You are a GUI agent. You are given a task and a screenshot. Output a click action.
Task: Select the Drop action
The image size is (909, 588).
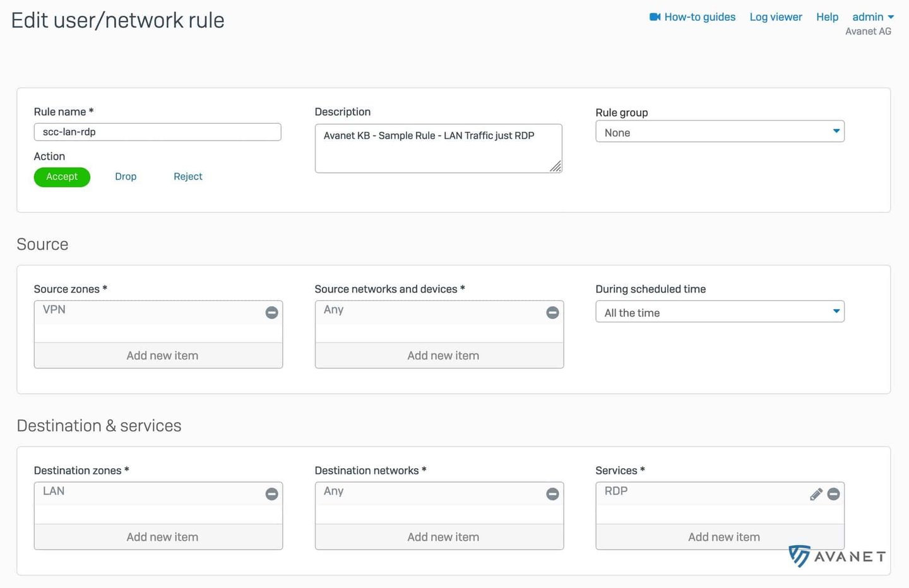pyautogui.click(x=126, y=177)
